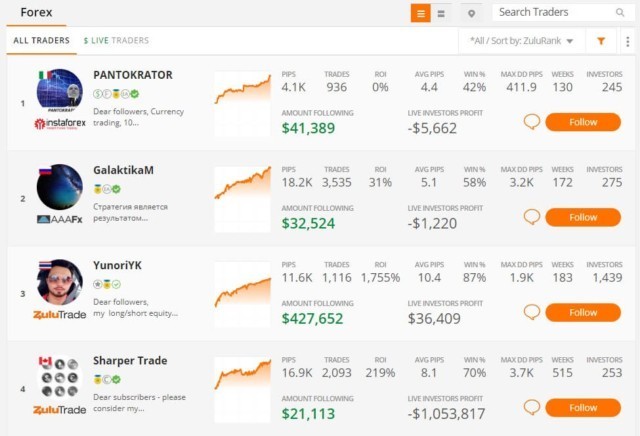Open comments bubble for YunoriYK
Image resolution: width=640 pixels, height=436 pixels.
click(x=532, y=312)
